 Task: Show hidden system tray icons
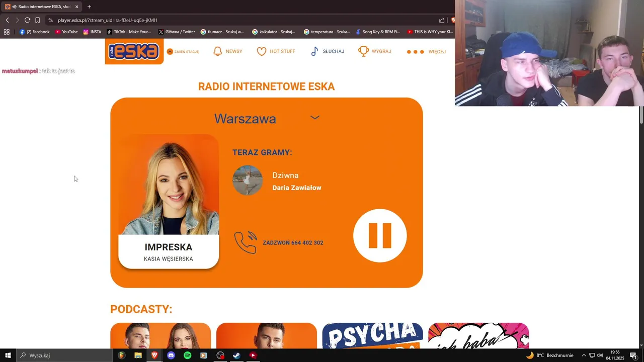coord(584,355)
